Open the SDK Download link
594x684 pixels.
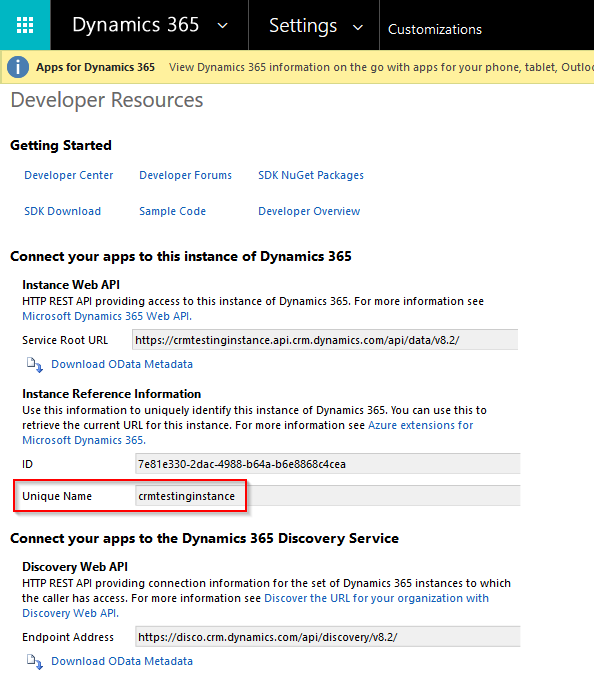pos(62,211)
